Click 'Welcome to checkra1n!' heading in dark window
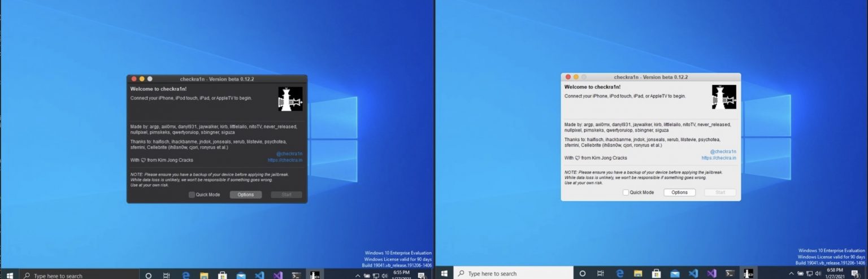The width and height of the screenshot is (868, 279). pyautogui.click(x=158, y=89)
